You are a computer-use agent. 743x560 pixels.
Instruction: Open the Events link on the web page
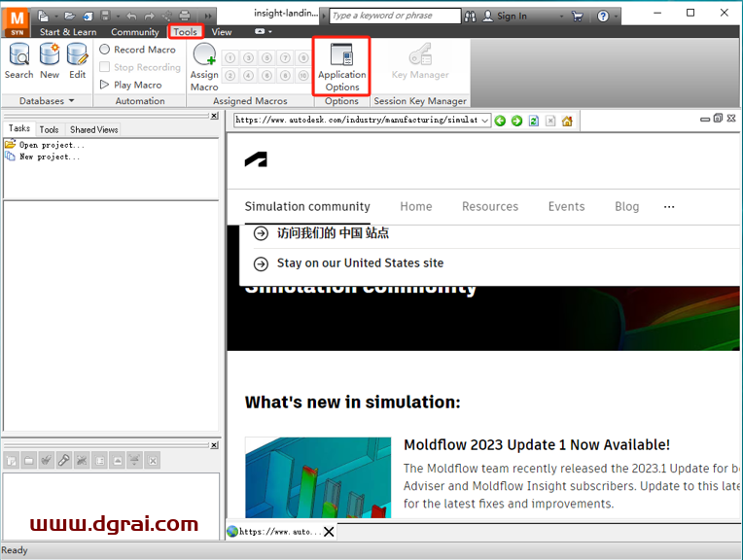tap(566, 206)
